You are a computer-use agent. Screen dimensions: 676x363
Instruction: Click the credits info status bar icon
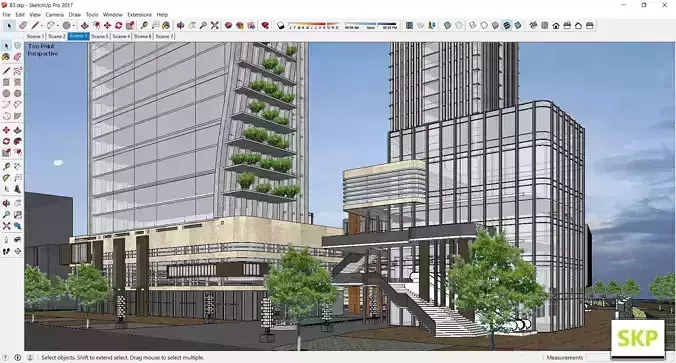point(18,357)
